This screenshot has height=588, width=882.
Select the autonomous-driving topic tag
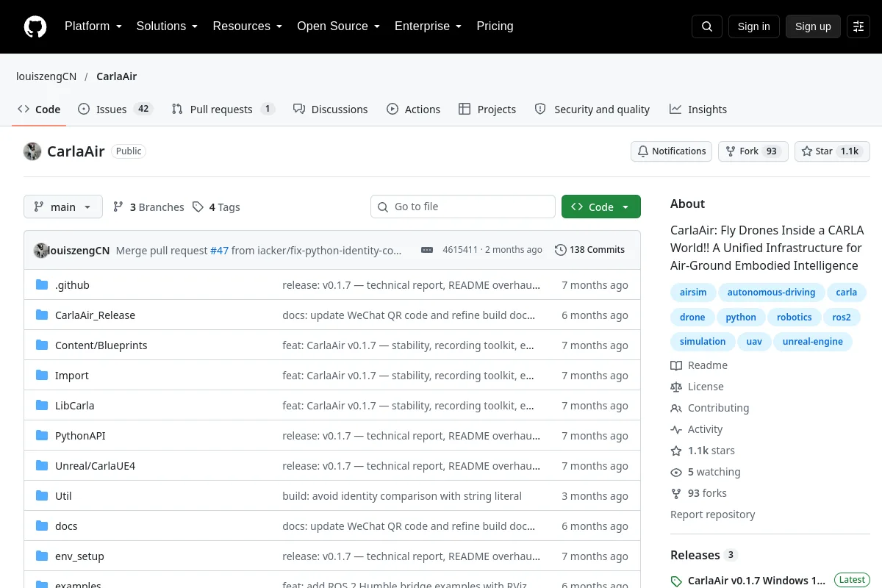point(771,293)
